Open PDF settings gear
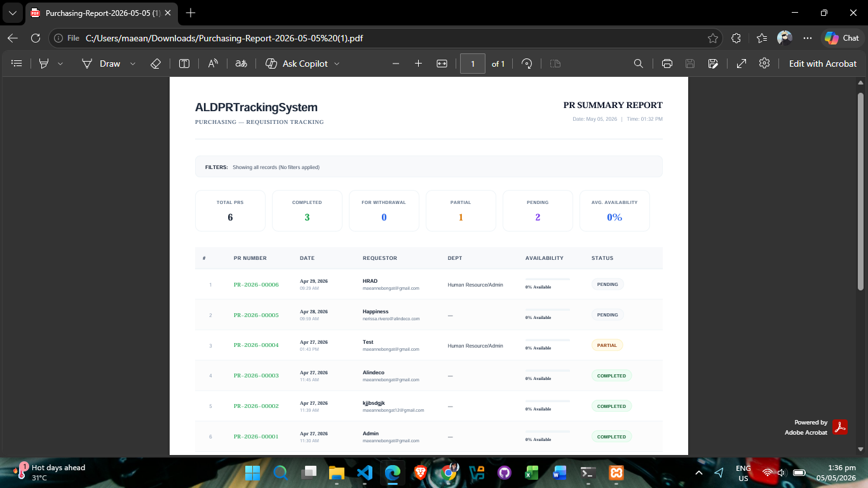This screenshot has width=868, height=488. coord(764,64)
